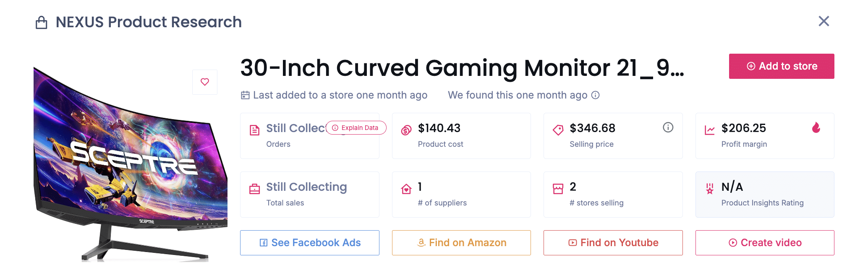The height and width of the screenshot is (265, 868).
Task: Open "See Facebook Ads"
Action: tap(309, 243)
